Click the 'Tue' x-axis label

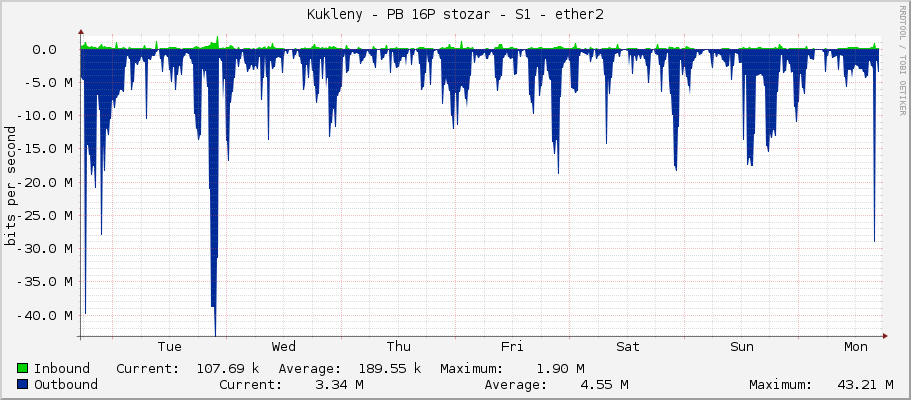coord(170,347)
